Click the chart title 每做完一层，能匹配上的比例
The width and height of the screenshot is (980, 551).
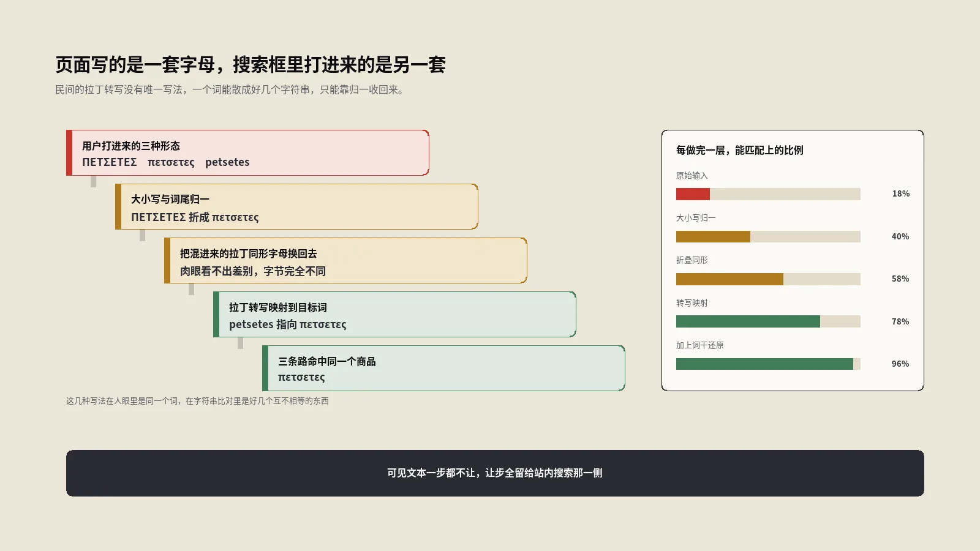click(739, 150)
